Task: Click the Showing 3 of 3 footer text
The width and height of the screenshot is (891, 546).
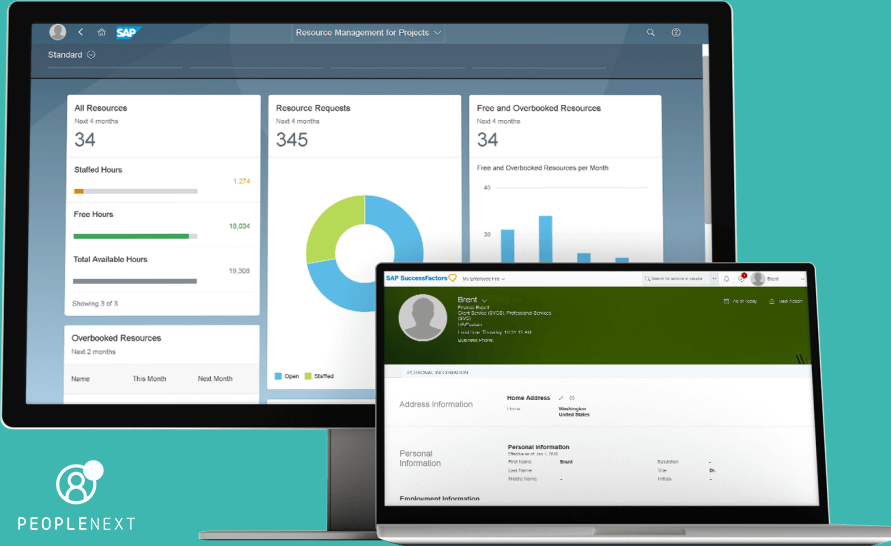Action: click(95, 303)
